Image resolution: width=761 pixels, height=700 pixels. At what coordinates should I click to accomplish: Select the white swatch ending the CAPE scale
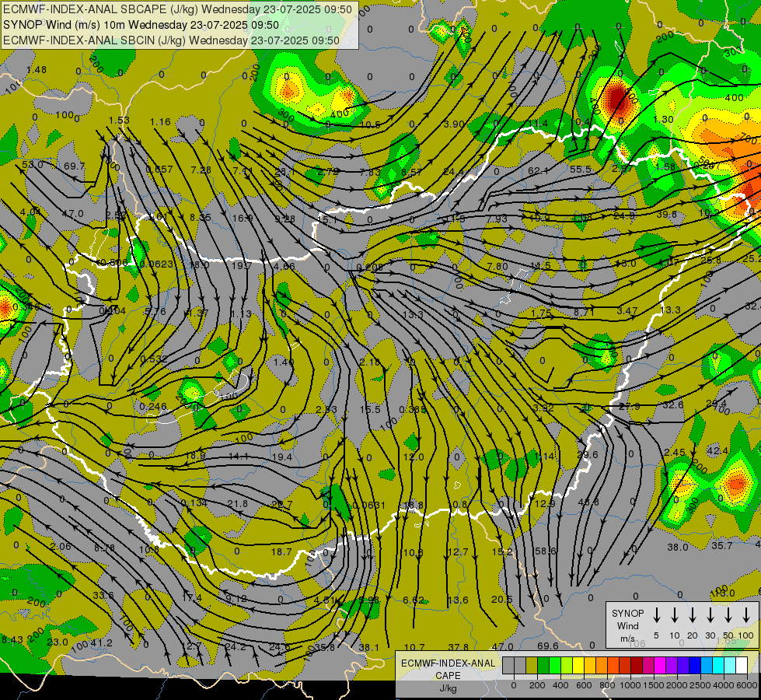(x=742, y=666)
